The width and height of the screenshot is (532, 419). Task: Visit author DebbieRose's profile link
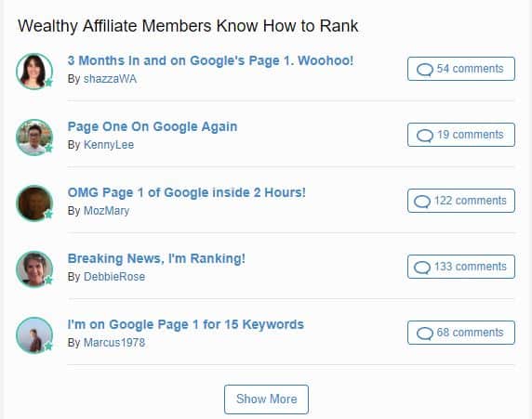pos(114,277)
